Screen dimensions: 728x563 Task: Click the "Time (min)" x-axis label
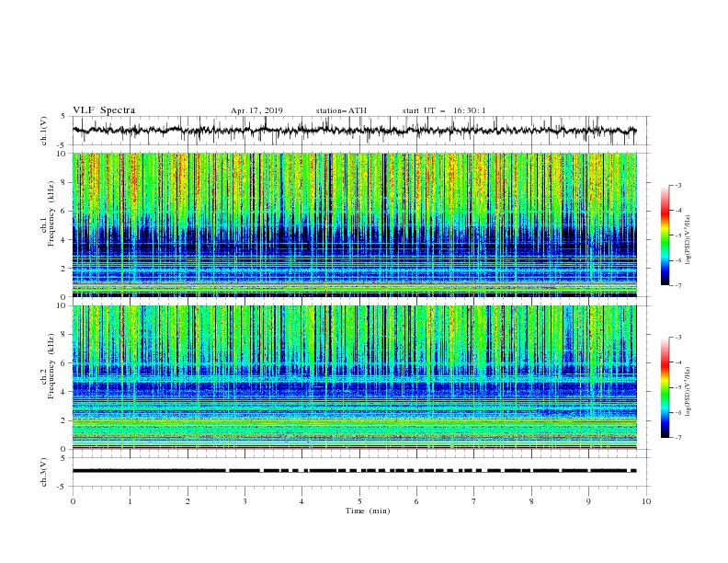click(368, 511)
